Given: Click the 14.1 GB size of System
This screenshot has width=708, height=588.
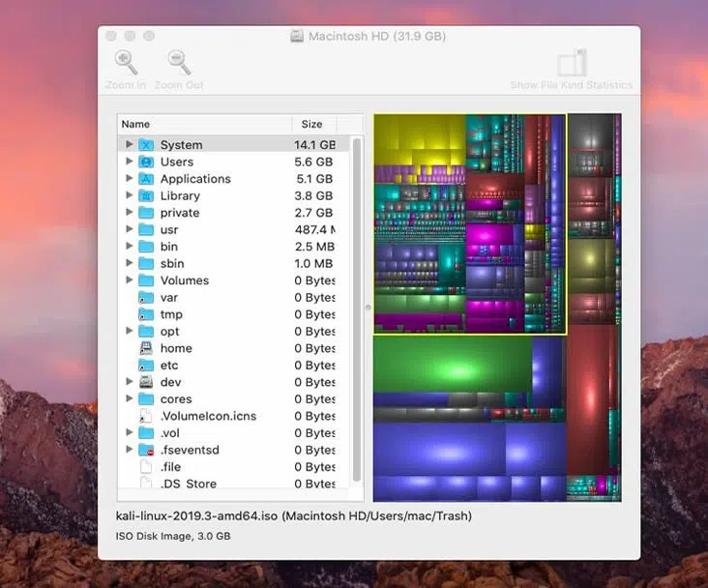Looking at the screenshot, I should 314,145.
